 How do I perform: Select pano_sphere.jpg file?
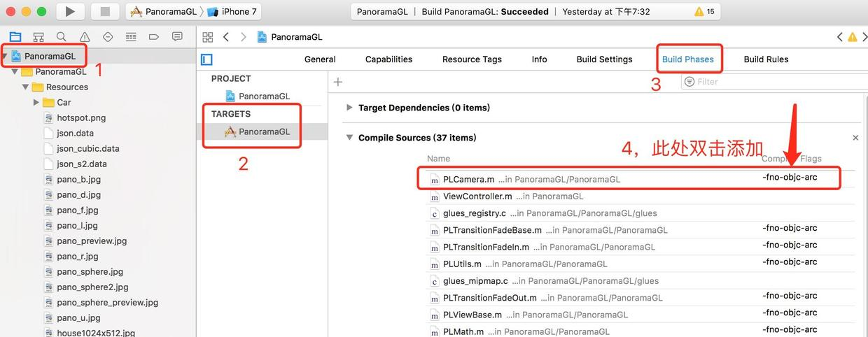tap(90, 271)
